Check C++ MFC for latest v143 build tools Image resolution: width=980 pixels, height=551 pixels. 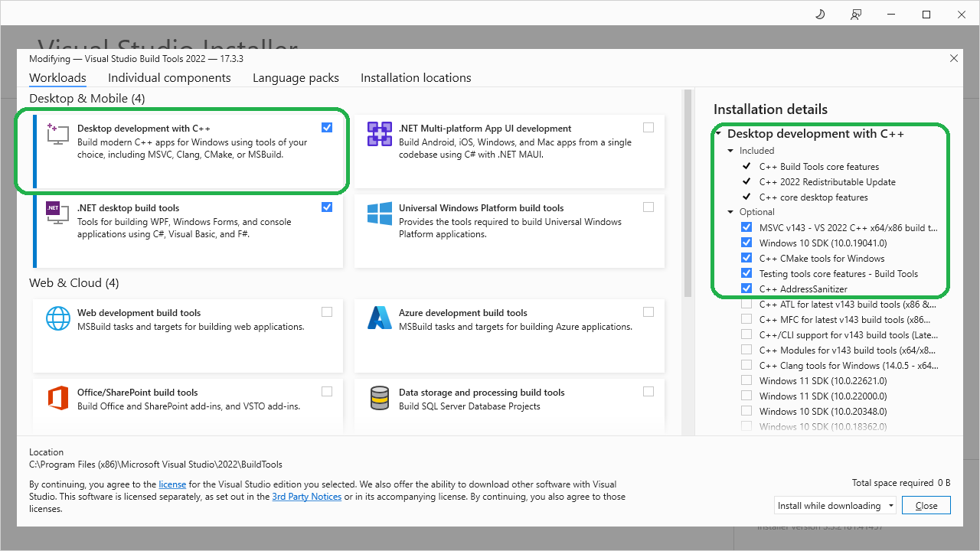point(746,319)
